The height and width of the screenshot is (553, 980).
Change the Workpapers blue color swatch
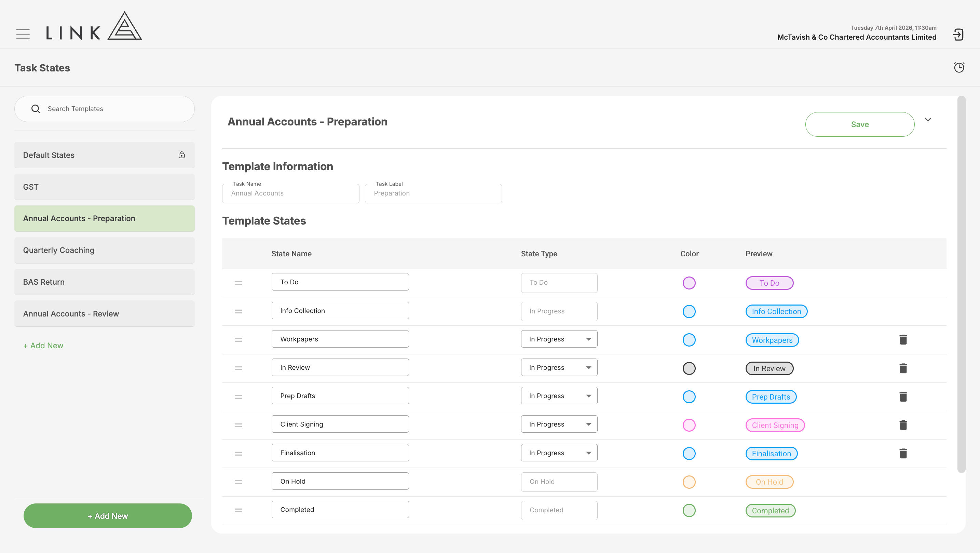point(689,340)
